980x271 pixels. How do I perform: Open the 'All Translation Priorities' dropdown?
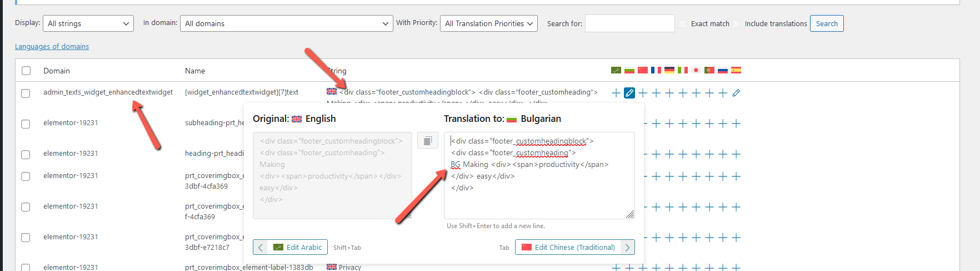[489, 23]
